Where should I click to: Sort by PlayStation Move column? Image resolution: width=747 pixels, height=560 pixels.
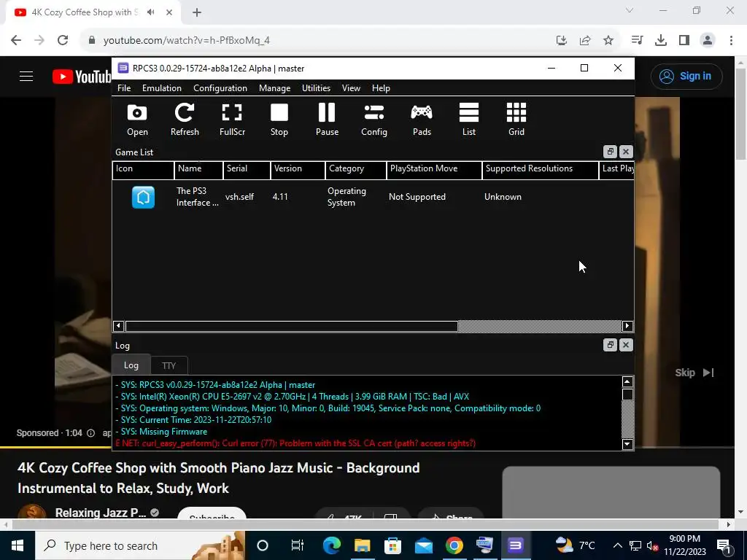(x=434, y=169)
